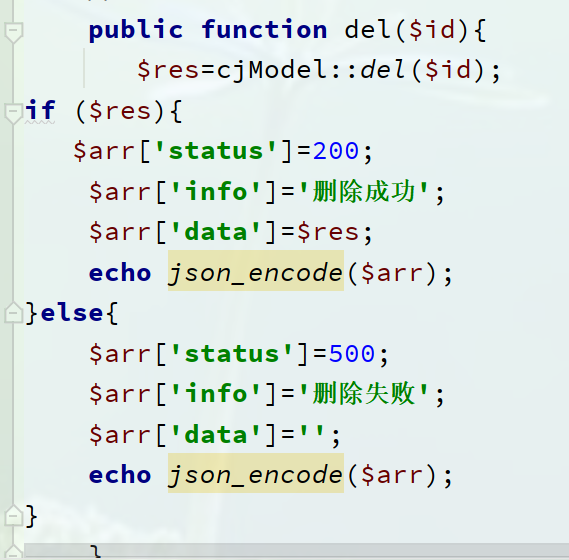Click 'status' key on the 500 line
This screenshot has height=560, width=569.
click(232, 353)
